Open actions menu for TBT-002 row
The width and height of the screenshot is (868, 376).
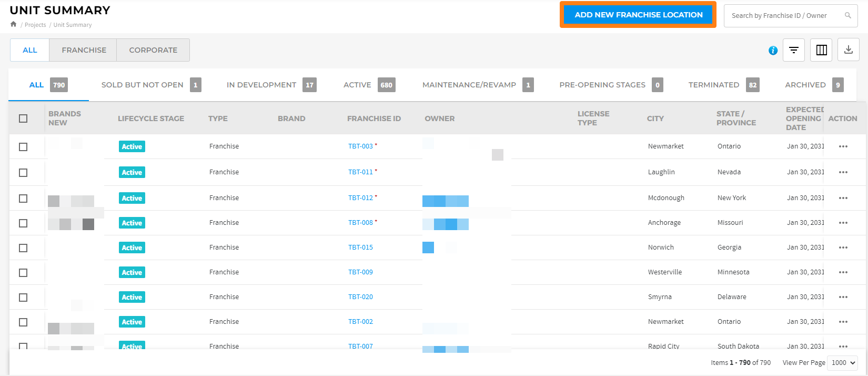tap(843, 322)
